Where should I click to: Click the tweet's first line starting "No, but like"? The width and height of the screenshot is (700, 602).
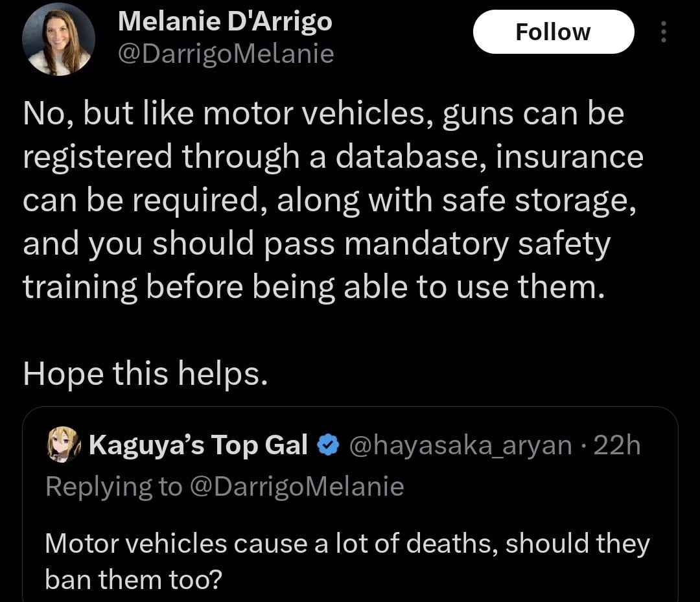click(323, 114)
